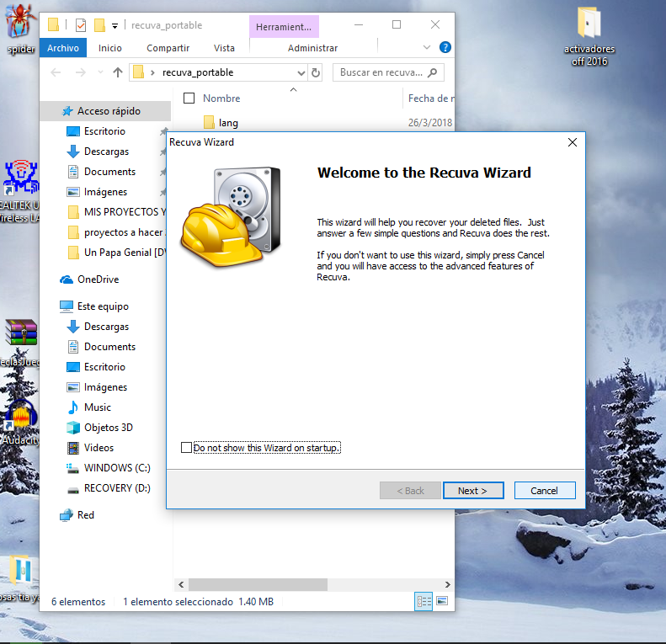Image resolution: width=666 pixels, height=644 pixels.
Task: Open Imágenes under Este equipo
Action: coord(105,387)
